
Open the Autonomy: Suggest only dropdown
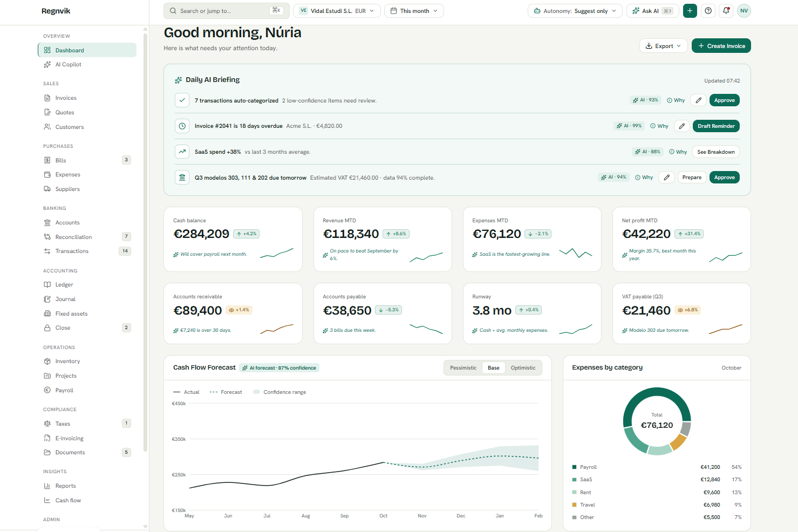tap(575, 11)
